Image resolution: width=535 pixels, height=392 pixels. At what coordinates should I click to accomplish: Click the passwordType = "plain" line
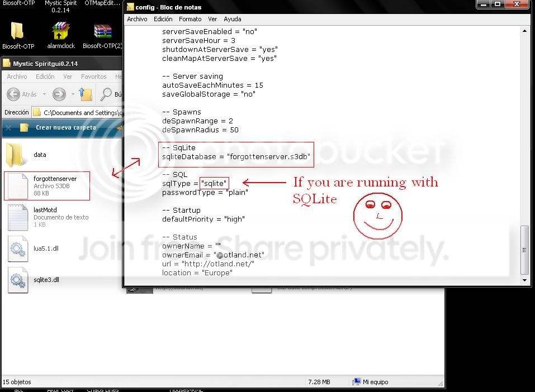click(x=205, y=193)
